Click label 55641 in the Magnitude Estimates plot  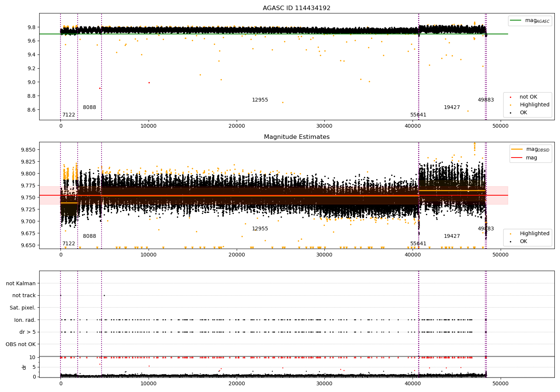click(x=418, y=243)
